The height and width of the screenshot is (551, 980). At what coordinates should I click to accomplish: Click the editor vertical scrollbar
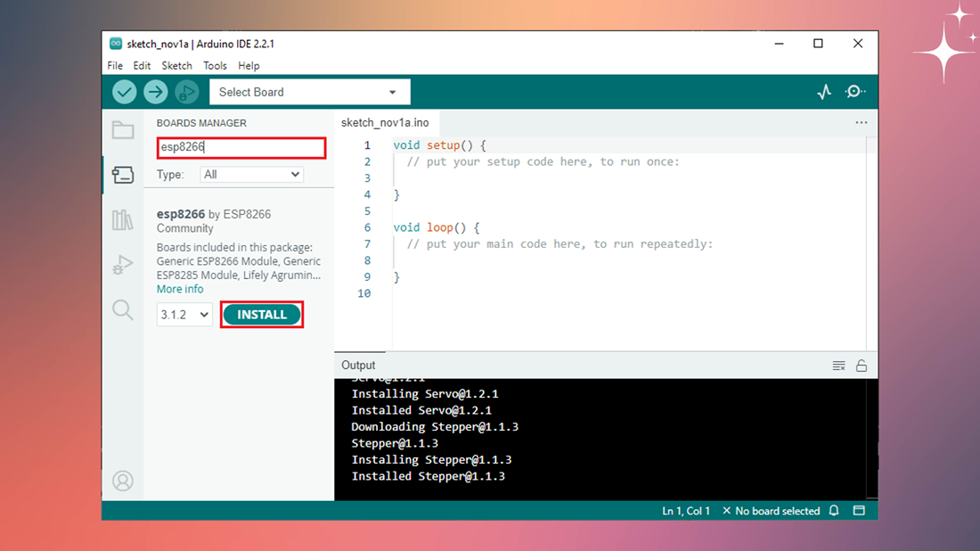872,244
